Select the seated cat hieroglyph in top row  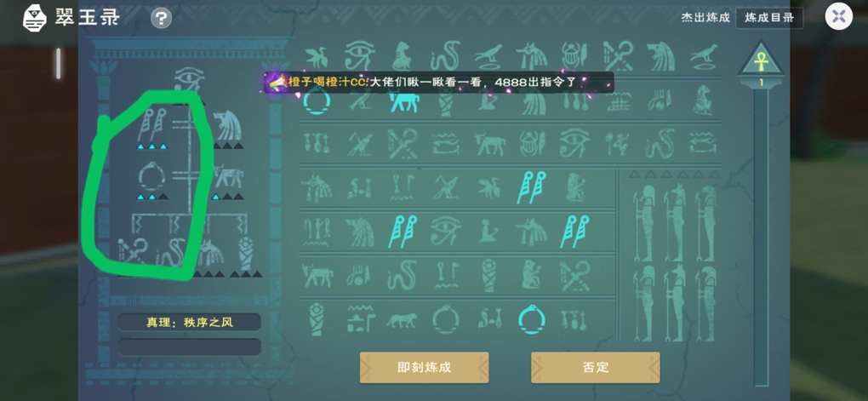click(x=403, y=56)
